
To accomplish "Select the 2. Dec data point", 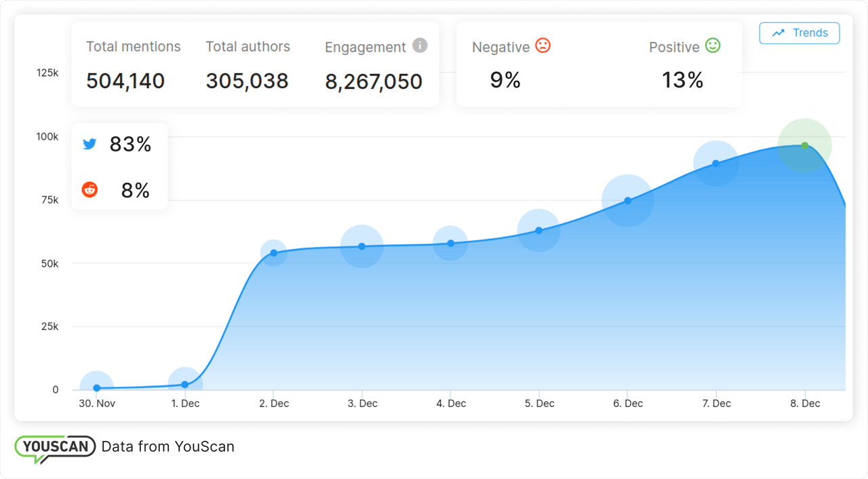I will click(273, 253).
